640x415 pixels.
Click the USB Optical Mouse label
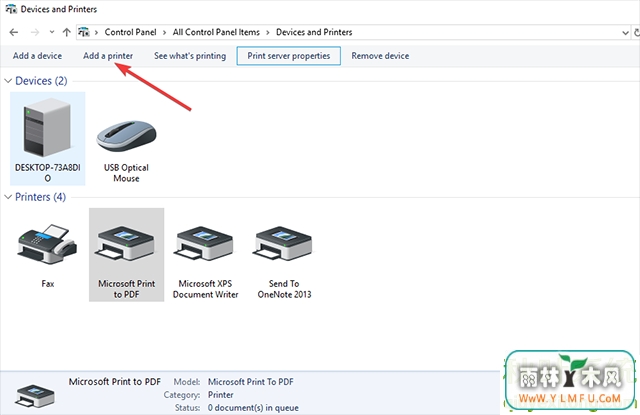pyautogui.click(x=126, y=173)
